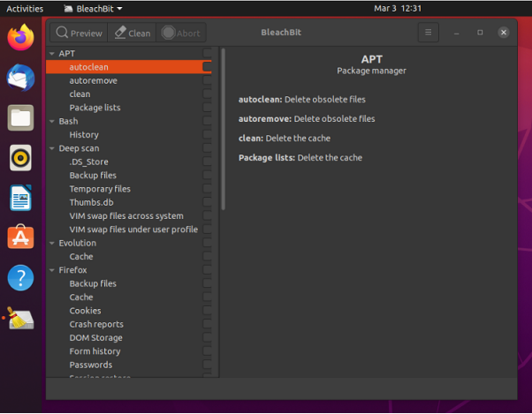
Task: Launch Rhythmbox music player from dock
Action: point(20,158)
